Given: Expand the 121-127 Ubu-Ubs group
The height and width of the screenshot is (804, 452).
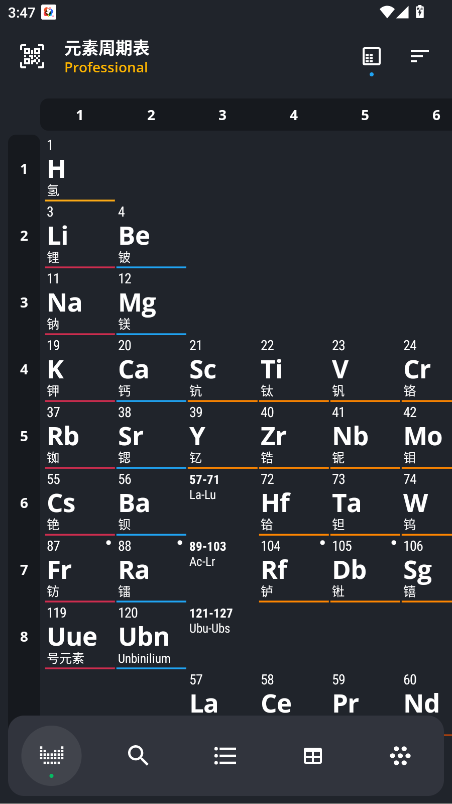Looking at the screenshot, I should [222, 636].
